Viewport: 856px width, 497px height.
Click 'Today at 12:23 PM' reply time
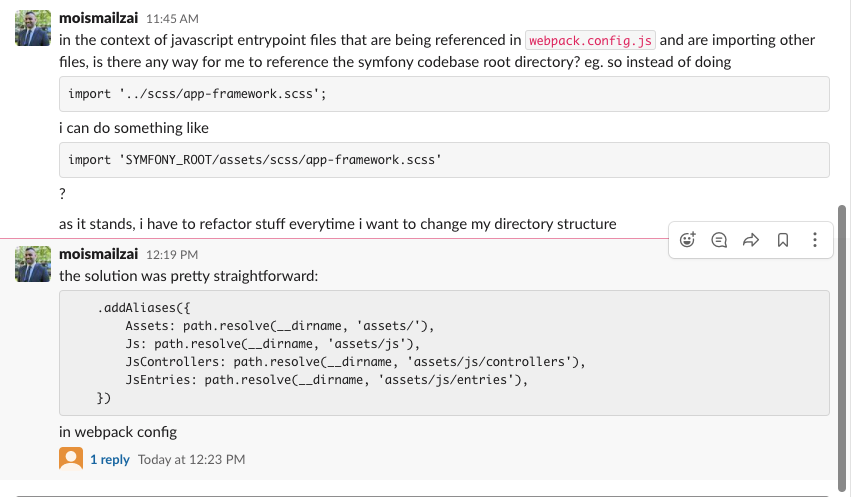(x=191, y=459)
